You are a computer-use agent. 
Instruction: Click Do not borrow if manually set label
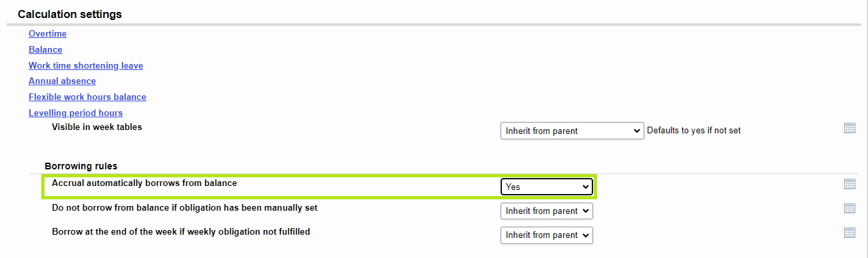tap(184, 207)
